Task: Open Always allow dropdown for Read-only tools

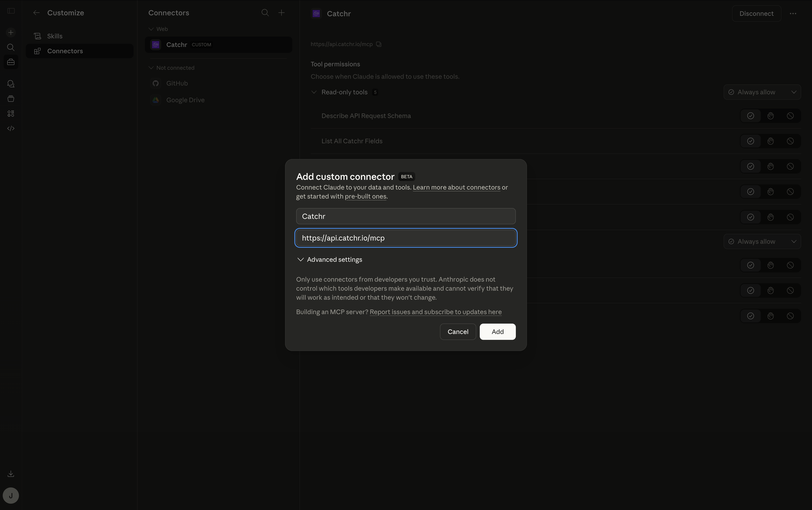Action: point(762,92)
